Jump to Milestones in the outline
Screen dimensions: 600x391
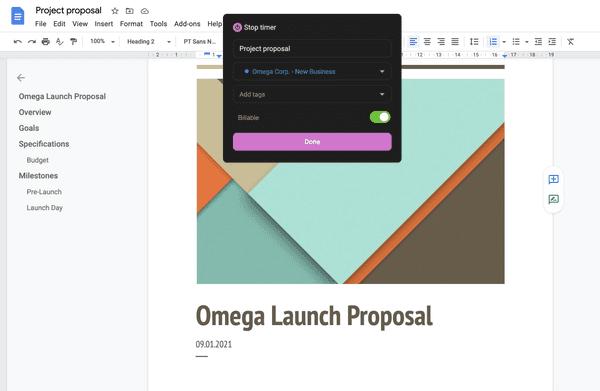point(38,176)
